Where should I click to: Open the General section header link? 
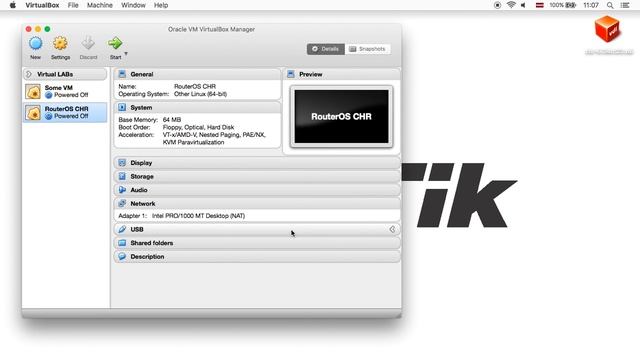(x=142, y=74)
